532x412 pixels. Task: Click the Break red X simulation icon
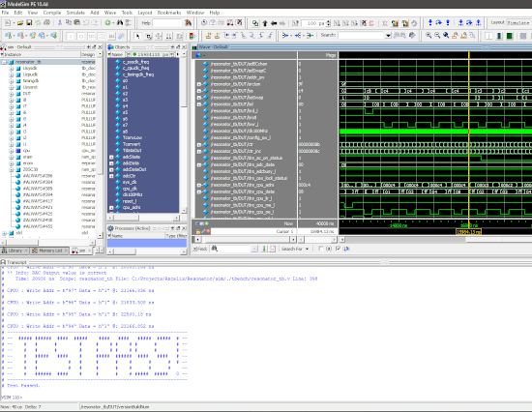pos(364,23)
